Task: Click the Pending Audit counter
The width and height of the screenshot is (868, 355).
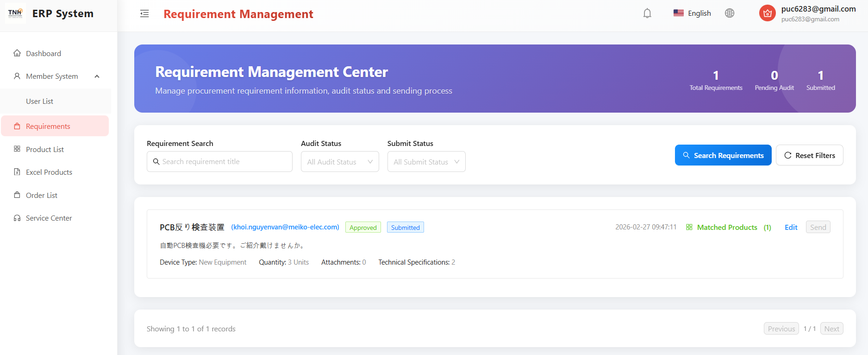Action: pos(774,80)
